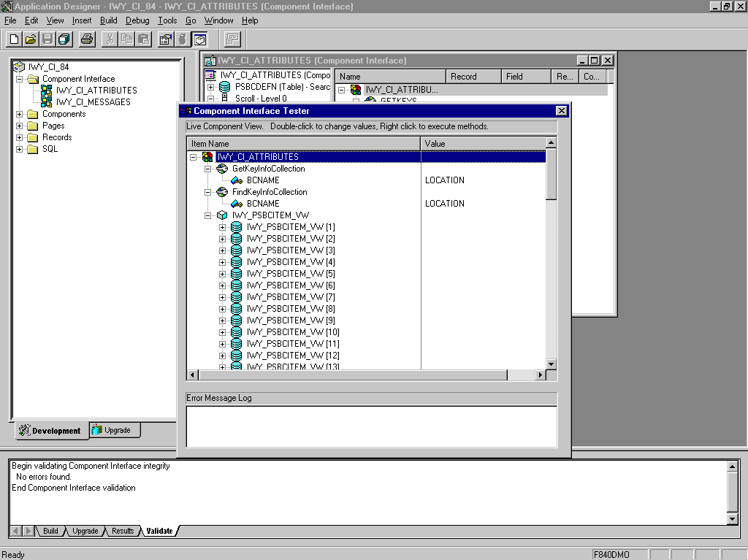Expand the SQL folder
Image resolution: width=748 pixels, height=560 pixels.
[19, 149]
